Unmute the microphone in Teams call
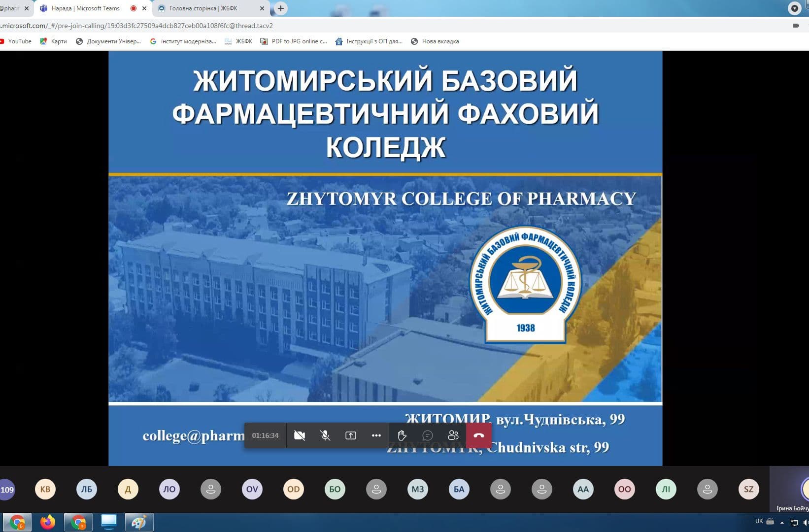The width and height of the screenshot is (809, 532). [325, 435]
